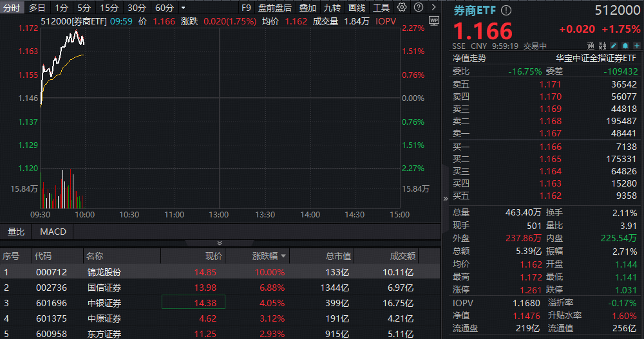Viewport: 644px width, 339px height.
Task: Switch to the 5分 chart tab
Action: (84, 8)
